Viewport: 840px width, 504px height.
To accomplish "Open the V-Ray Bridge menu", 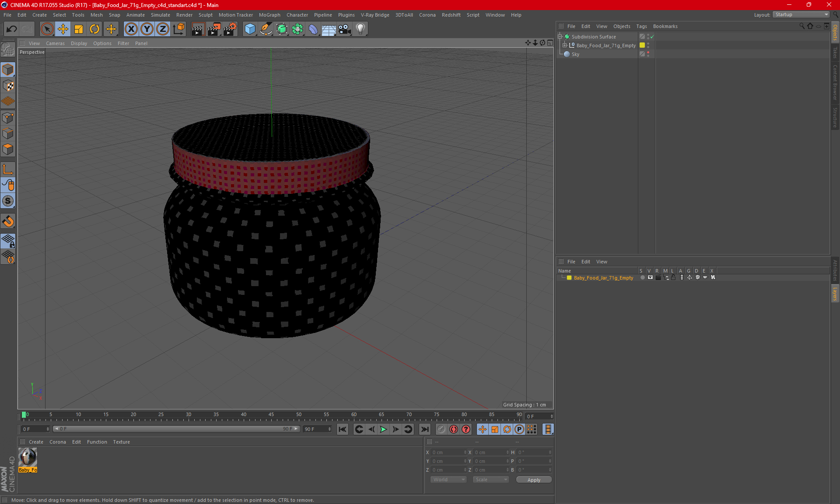I will (375, 15).
